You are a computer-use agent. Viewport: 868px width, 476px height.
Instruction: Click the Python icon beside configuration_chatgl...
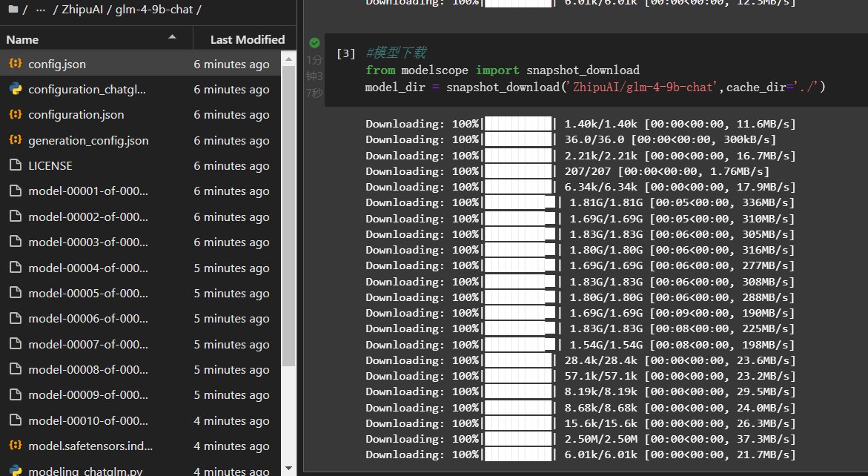click(16, 89)
